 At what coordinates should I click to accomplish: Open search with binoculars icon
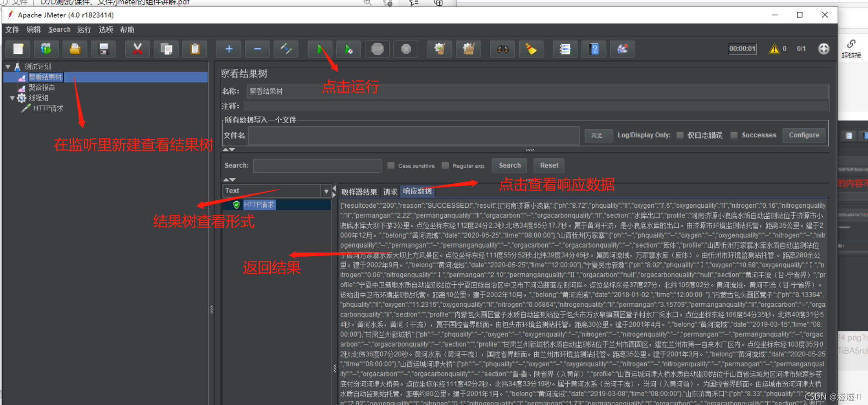[x=503, y=49]
